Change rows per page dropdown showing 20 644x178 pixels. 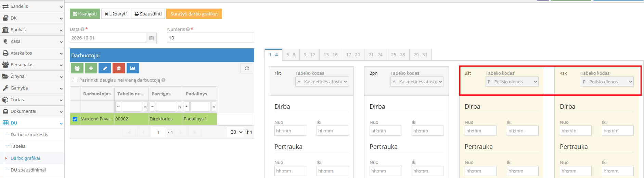pos(235,132)
